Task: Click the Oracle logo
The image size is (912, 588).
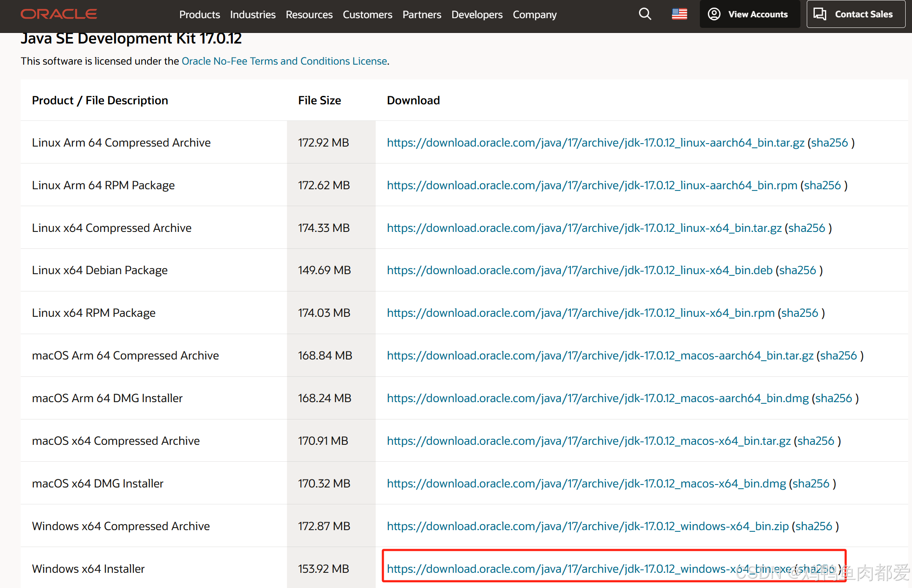Action: tap(59, 14)
